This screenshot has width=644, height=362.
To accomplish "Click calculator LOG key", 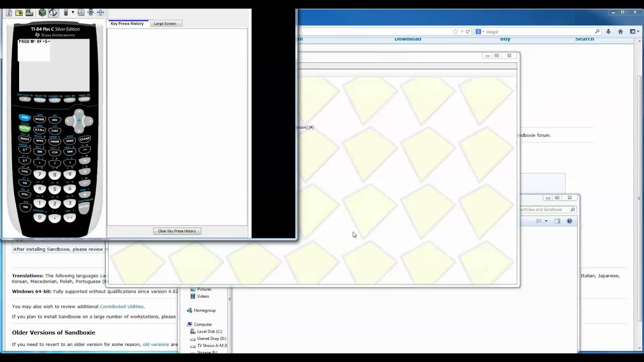I will tap(25, 171).
